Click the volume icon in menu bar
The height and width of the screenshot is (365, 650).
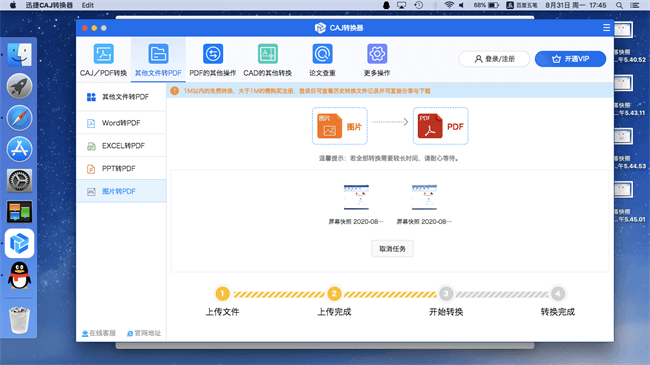pos(461,5)
